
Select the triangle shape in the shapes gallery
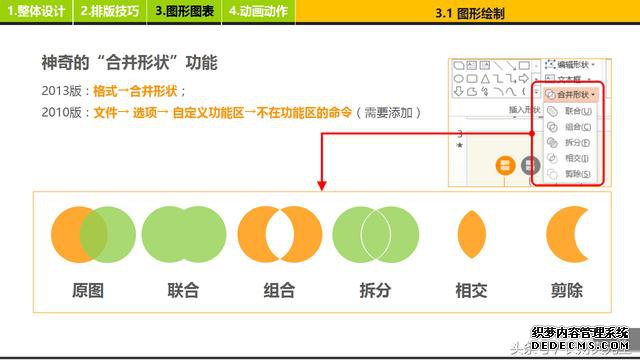pyautogui.click(x=485, y=78)
